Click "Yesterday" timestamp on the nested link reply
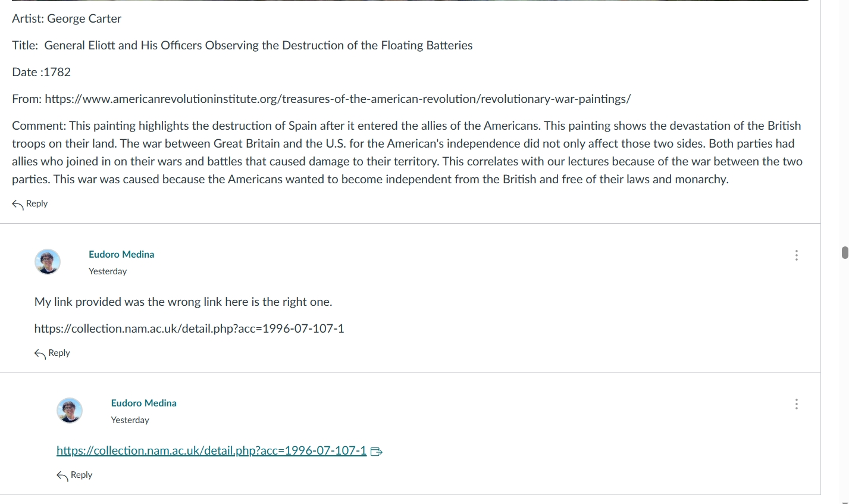Screen dimensions: 849x504 click(x=130, y=420)
